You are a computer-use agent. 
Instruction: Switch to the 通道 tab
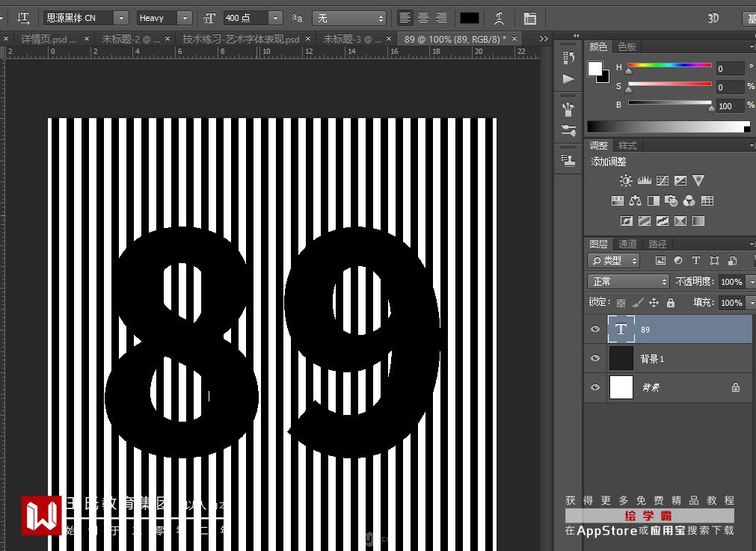pyautogui.click(x=627, y=244)
